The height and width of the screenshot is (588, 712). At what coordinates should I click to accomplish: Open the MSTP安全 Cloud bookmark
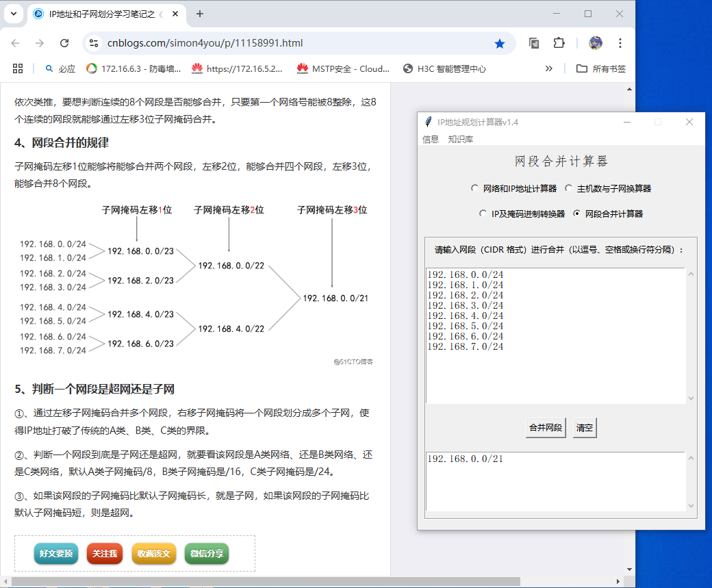coord(343,68)
